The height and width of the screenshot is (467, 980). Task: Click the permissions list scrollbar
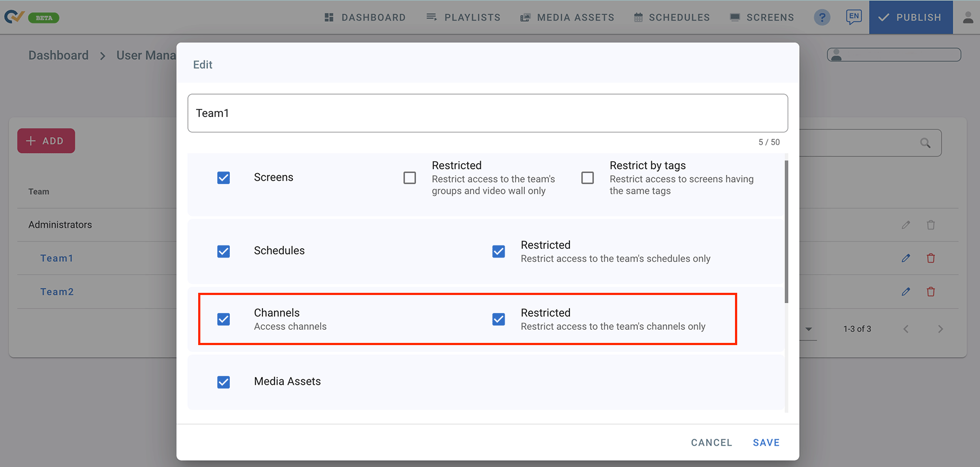coord(786,231)
